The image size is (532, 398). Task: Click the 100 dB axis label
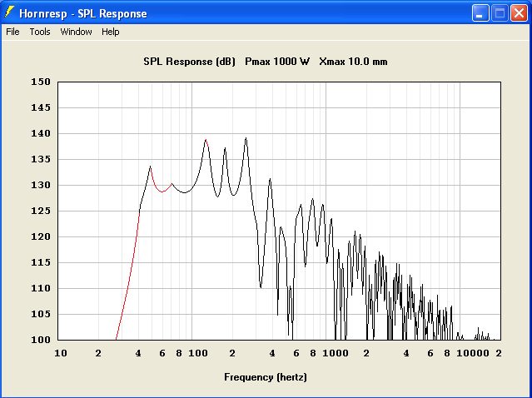(x=41, y=340)
